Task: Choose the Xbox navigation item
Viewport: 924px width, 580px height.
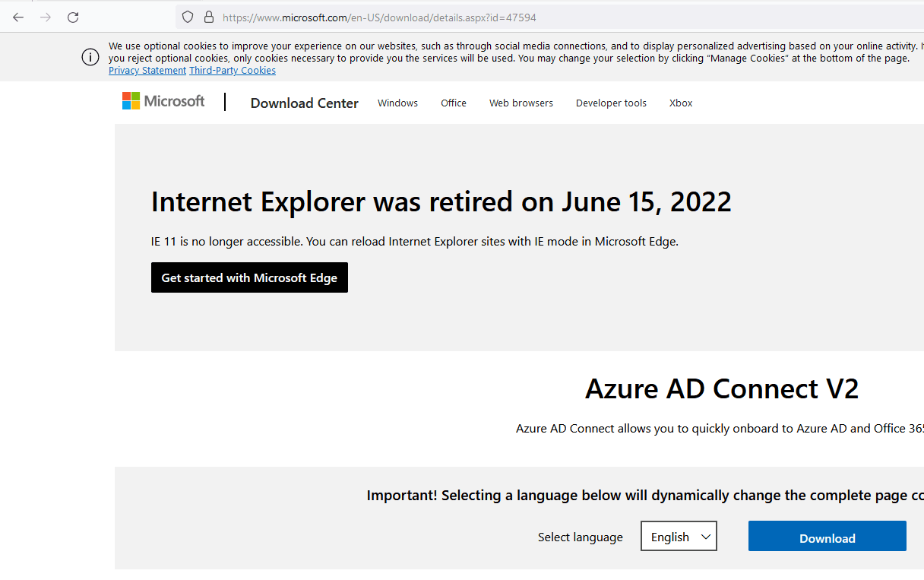Action: click(x=681, y=103)
